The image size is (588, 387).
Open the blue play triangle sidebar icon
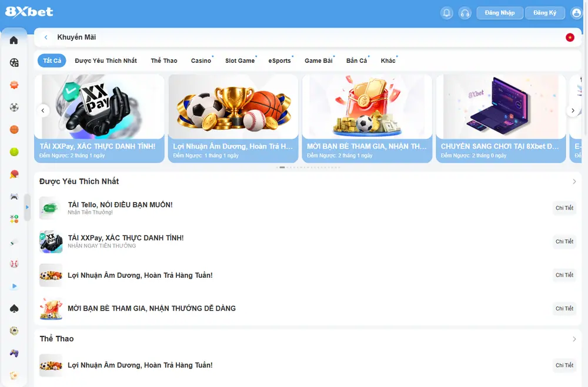point(14,286)
